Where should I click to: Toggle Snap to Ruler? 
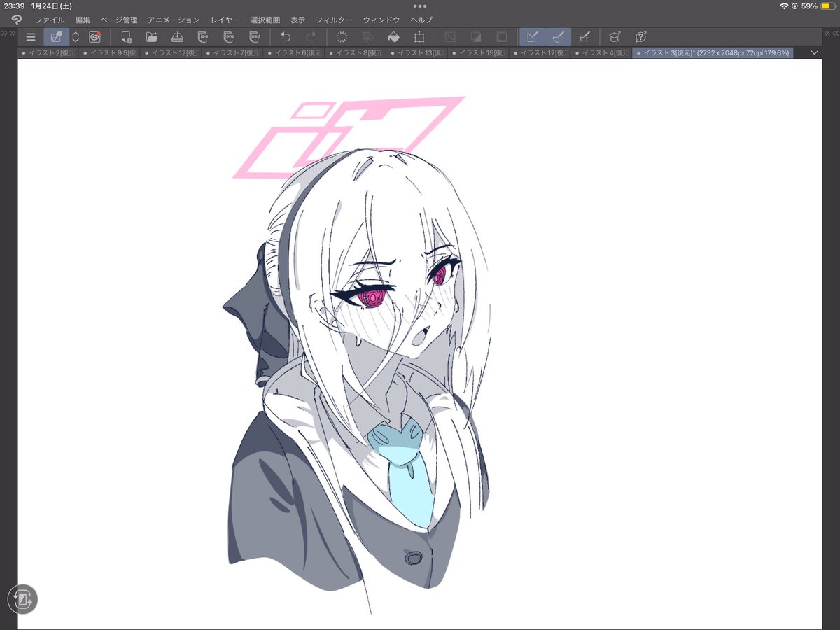coord(533,37)
